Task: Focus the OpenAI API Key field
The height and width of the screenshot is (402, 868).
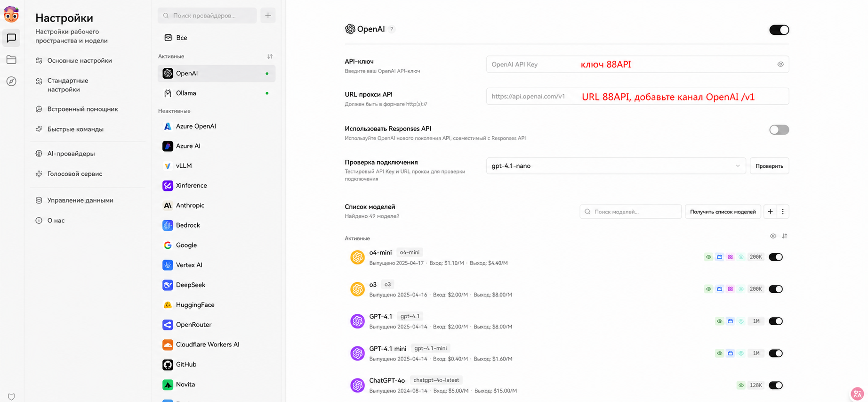Action: click(x=637, y=64)
